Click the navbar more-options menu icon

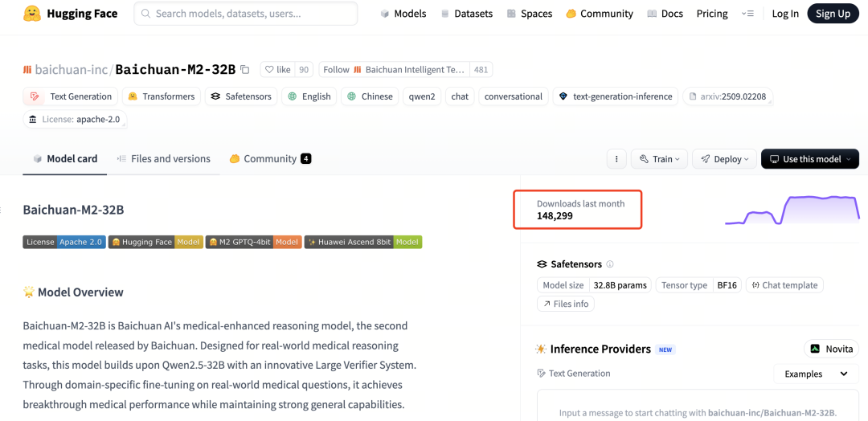[748, 14]
